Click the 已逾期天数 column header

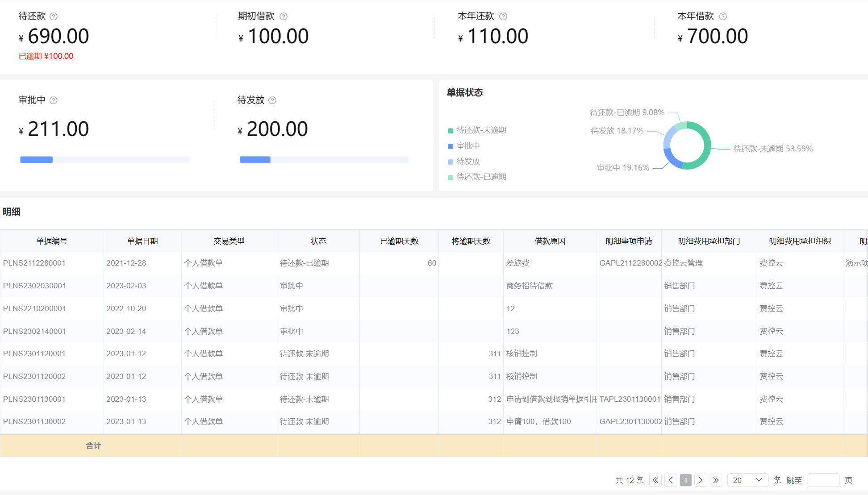coord(399,241)
